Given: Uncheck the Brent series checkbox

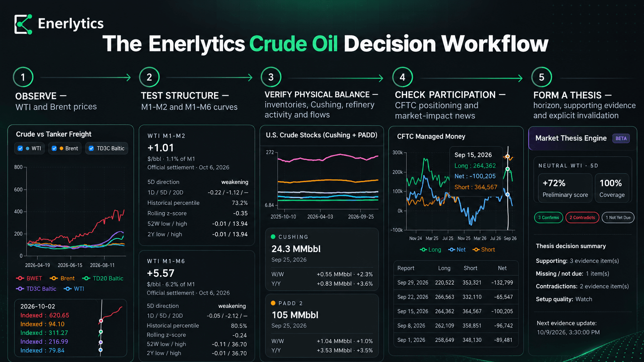Looking at the screenshot, I should point(54,148).
